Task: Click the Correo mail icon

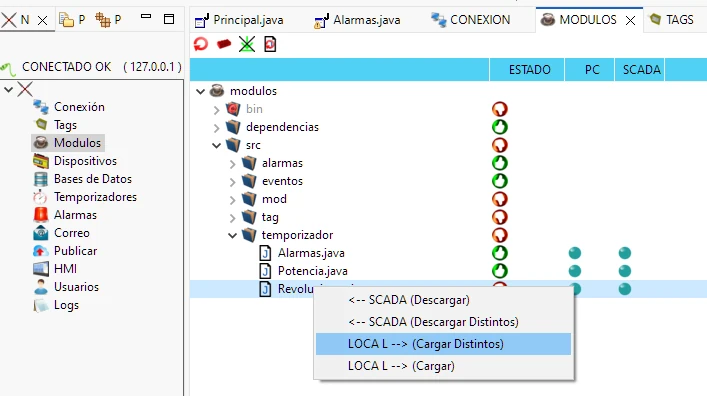Action: tap(41, 233)
